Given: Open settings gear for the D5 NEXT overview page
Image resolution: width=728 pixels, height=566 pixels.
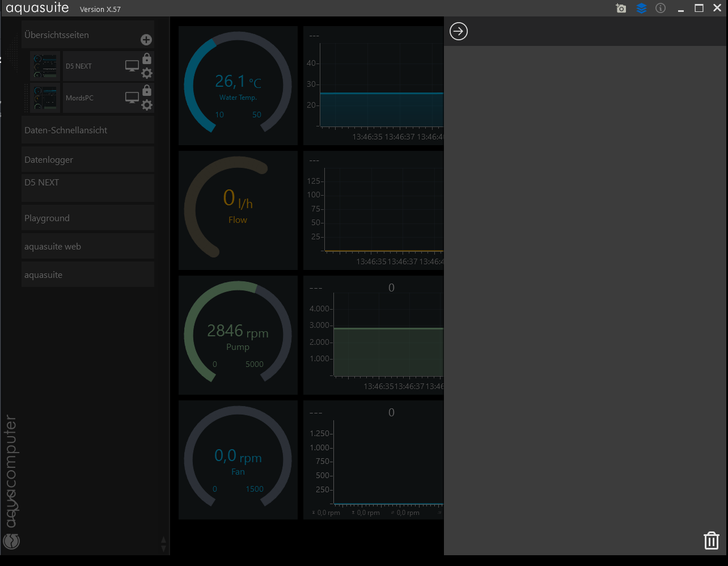Looking at the screenshot, I should [x=147, y=73].
